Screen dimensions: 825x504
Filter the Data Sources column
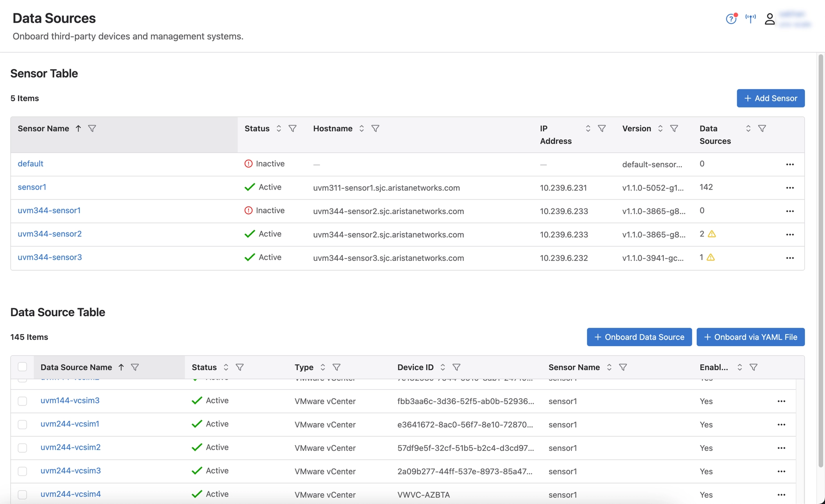pyautogui.click(x=762, y=128)
